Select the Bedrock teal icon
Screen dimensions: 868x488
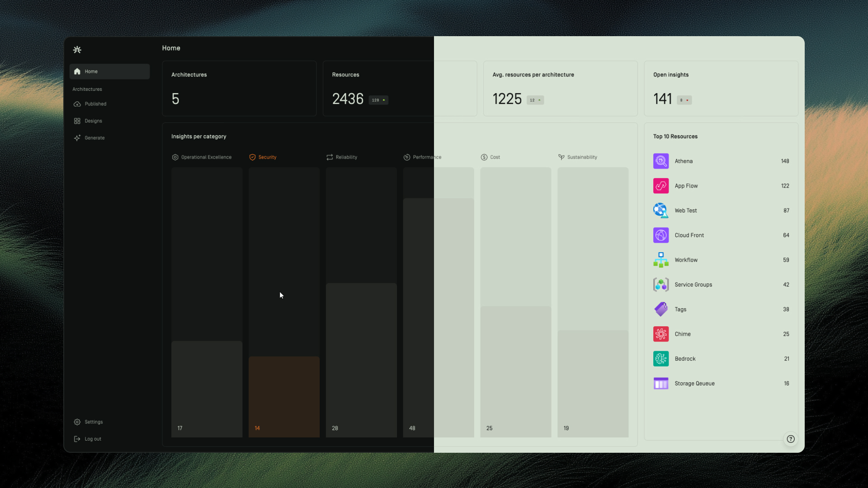pos(660,359)
